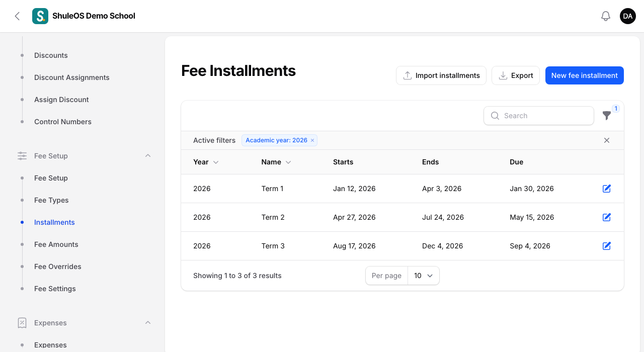
Task: Remove the Academic year: 2026 filter chip
Action: [x=312, y=140]
